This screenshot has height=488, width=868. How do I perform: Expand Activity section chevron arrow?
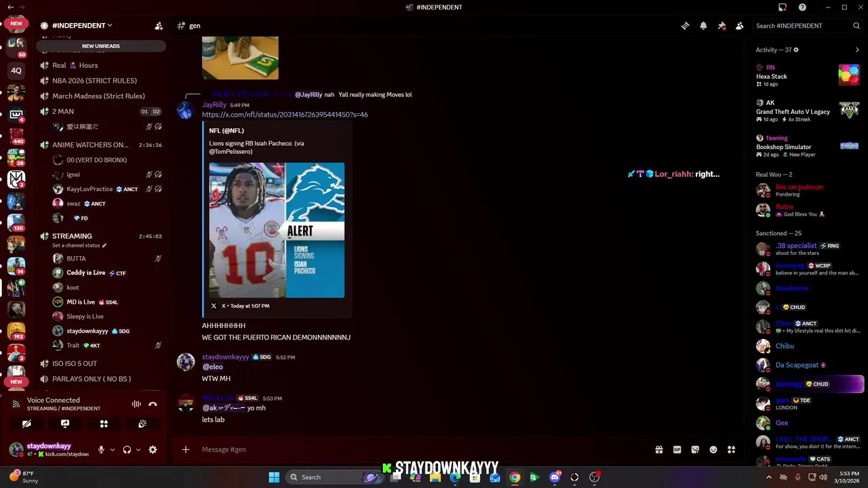[857, 49]
